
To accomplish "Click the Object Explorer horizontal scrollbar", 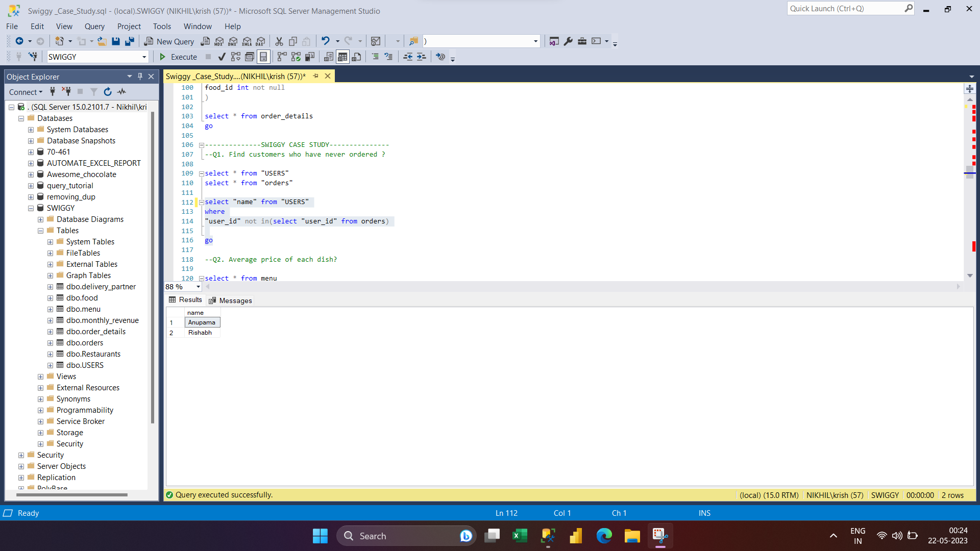I will coord(72,495).
